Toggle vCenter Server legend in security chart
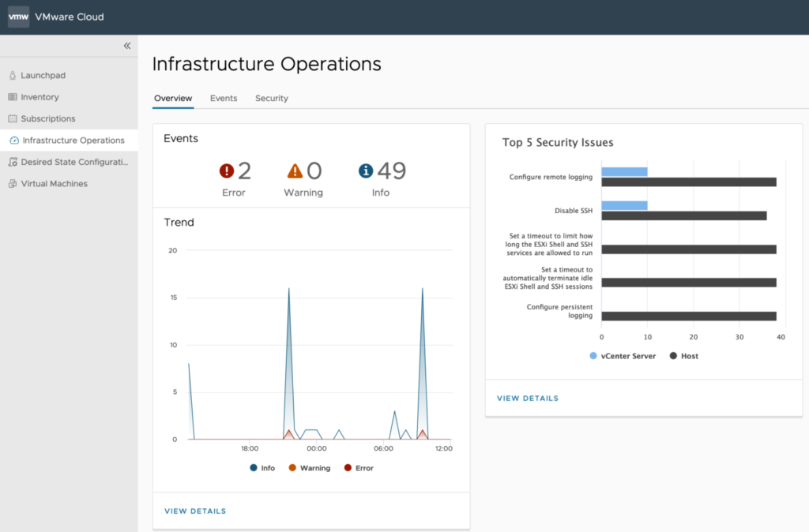The height and width of the screenshot is (532, 809). pos(623,356)
